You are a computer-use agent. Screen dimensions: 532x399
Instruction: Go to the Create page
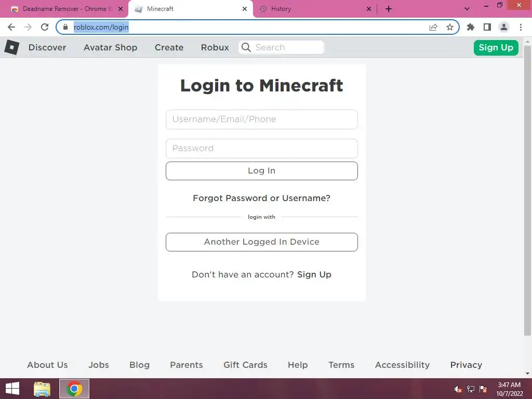169,47
